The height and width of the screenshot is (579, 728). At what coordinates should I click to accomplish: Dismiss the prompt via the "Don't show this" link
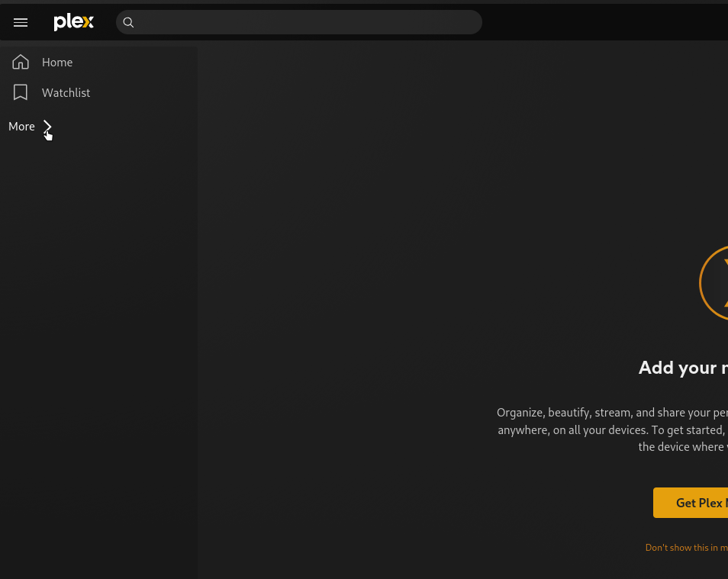686,547
